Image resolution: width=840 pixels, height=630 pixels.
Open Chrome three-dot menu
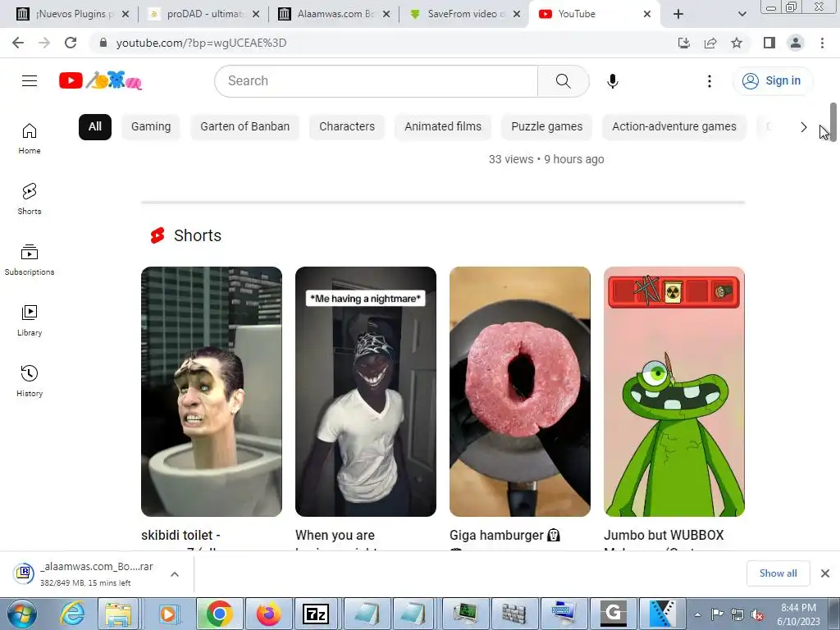point(822,43)
